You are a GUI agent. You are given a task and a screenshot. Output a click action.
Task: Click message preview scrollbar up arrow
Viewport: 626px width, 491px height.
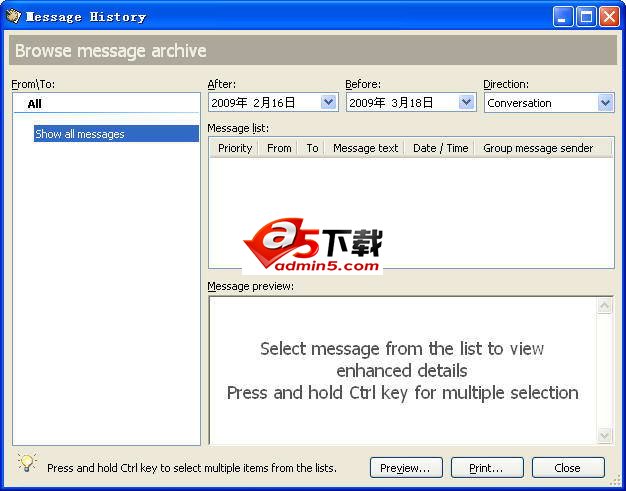tap(604, 306)
